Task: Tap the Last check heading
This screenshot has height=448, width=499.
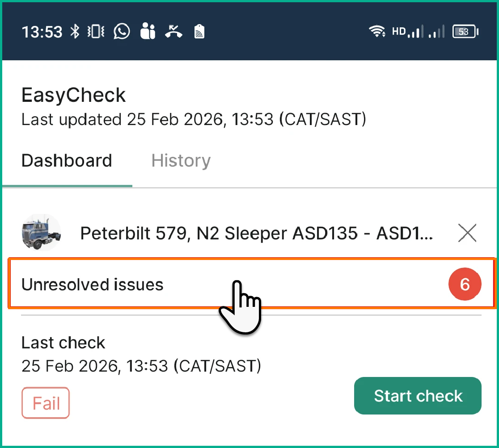Action: [x=63, y=343]
